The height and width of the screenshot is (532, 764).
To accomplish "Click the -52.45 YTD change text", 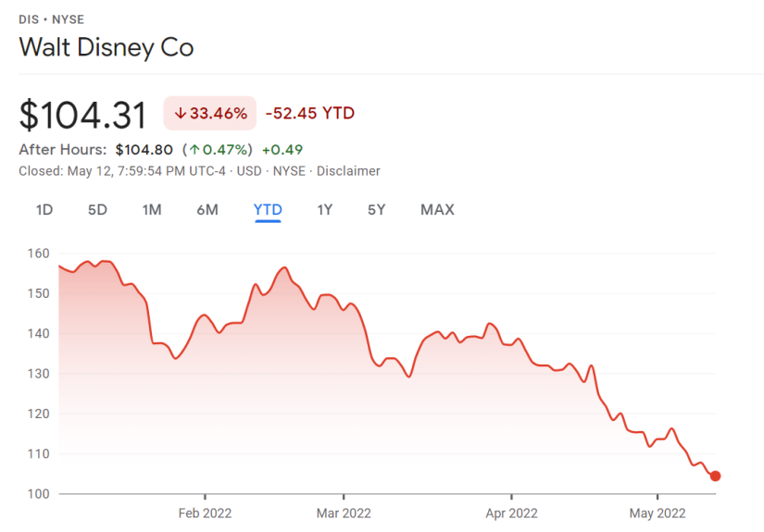I will pos(309,114).
